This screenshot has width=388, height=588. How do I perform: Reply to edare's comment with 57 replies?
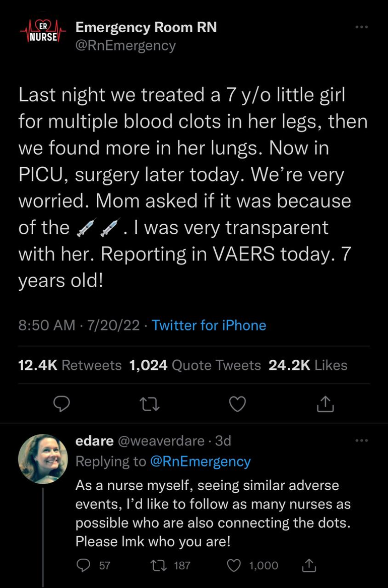[82, 566]
